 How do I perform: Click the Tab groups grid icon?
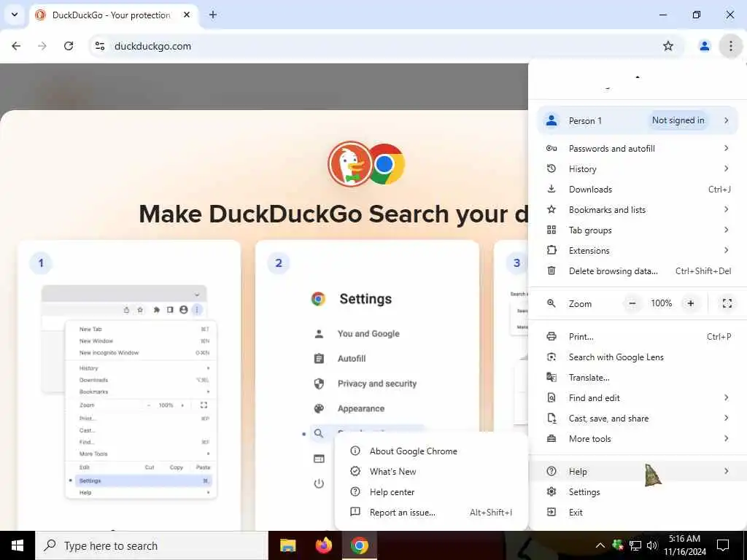tap(551, 230)
